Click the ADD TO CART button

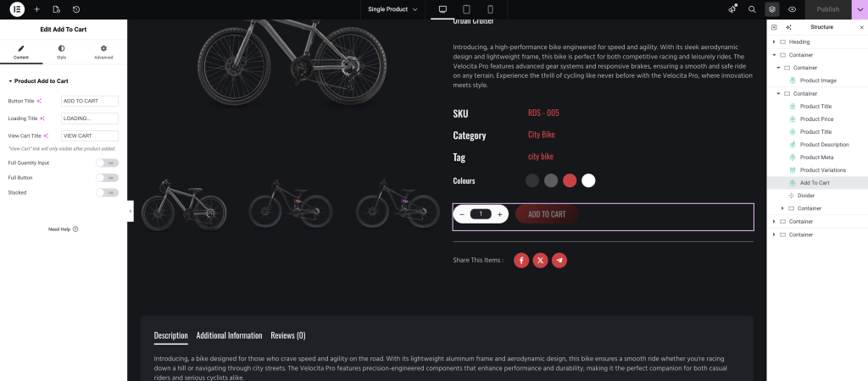coord(547,214)
